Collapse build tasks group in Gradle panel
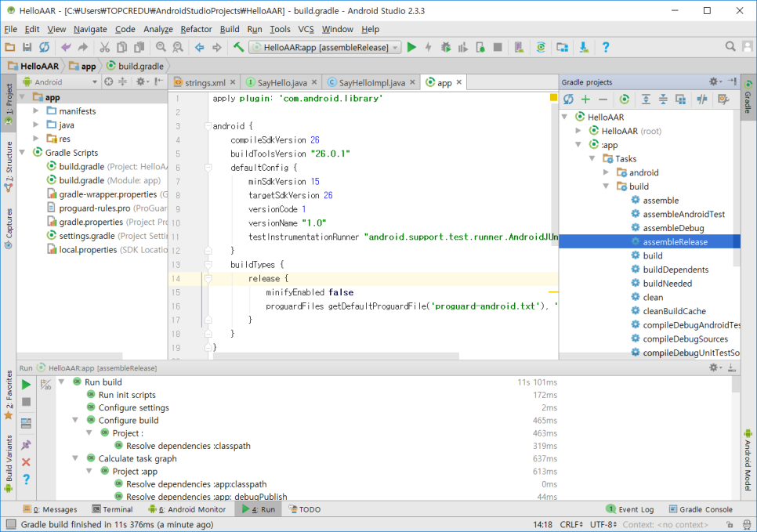This screenshot has height=532, width=757. pos(607,186)
